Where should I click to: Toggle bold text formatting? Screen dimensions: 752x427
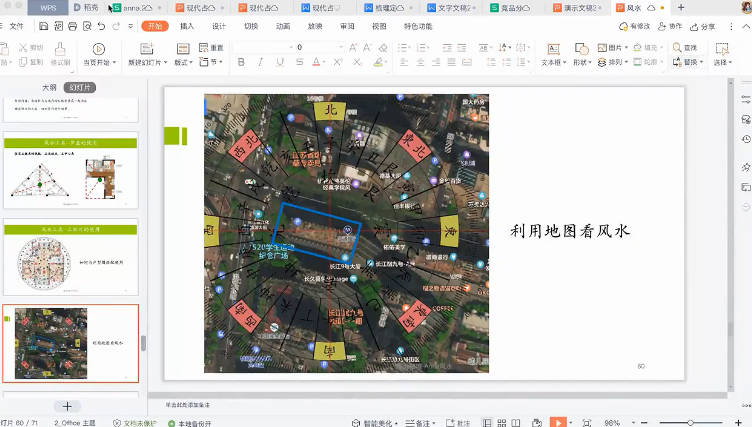click(241, 62)
